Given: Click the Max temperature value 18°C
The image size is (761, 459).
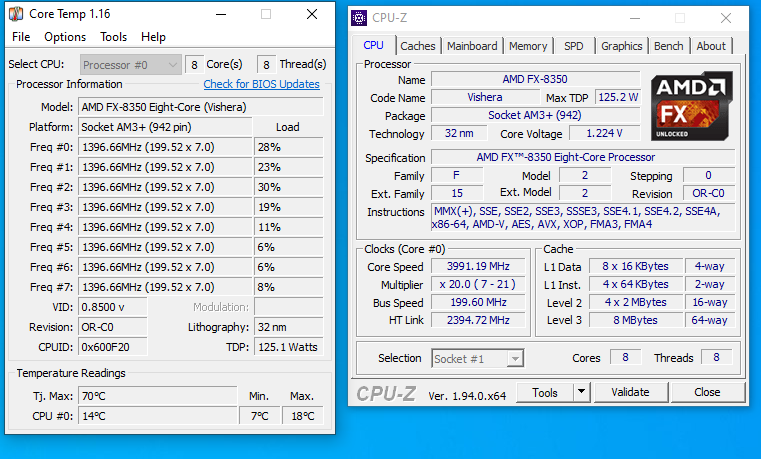Looking at the screenshot, I should pos(302,416).
